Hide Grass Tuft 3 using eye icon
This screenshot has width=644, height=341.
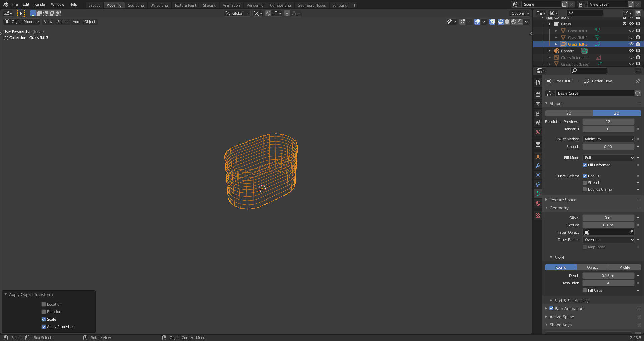pos(631,44)
